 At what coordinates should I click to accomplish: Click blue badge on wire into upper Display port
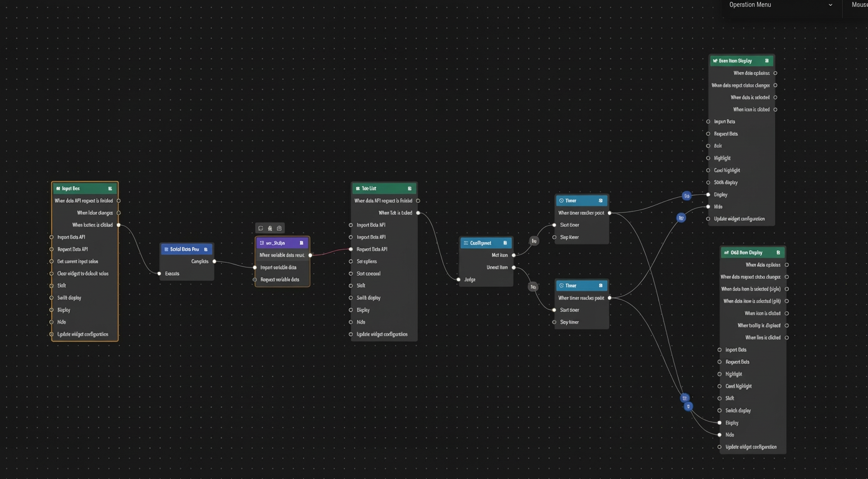687,196
